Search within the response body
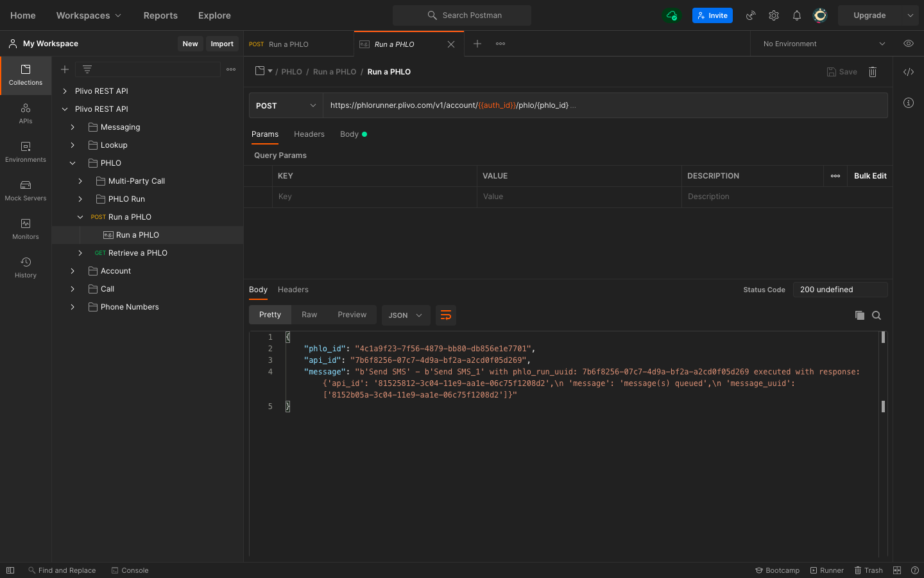Screen dimensions: 924x578 click(877, 315)
